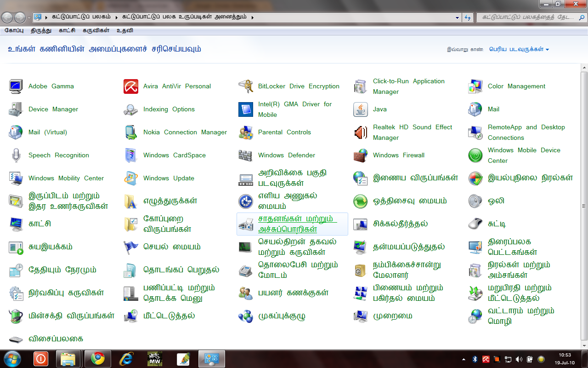Open the Color Management icon
The height and width of the screenshot is (368, 588).
click(x=475, y=86)
